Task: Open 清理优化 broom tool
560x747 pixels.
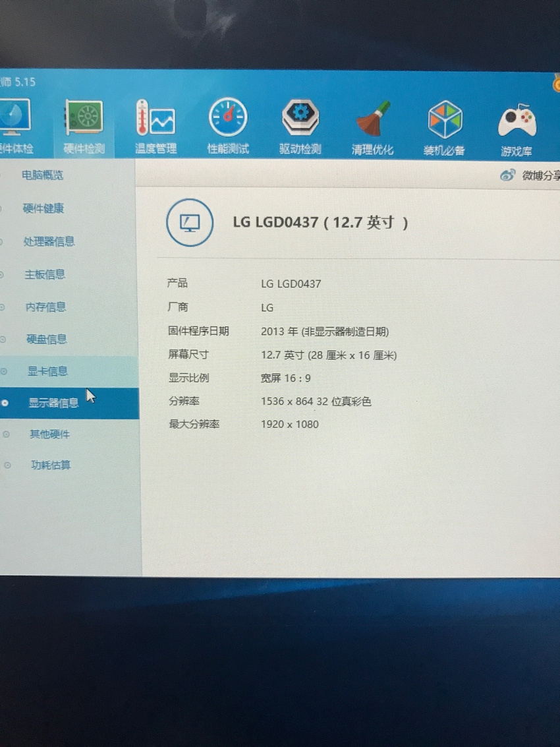Action: point(372,128)
